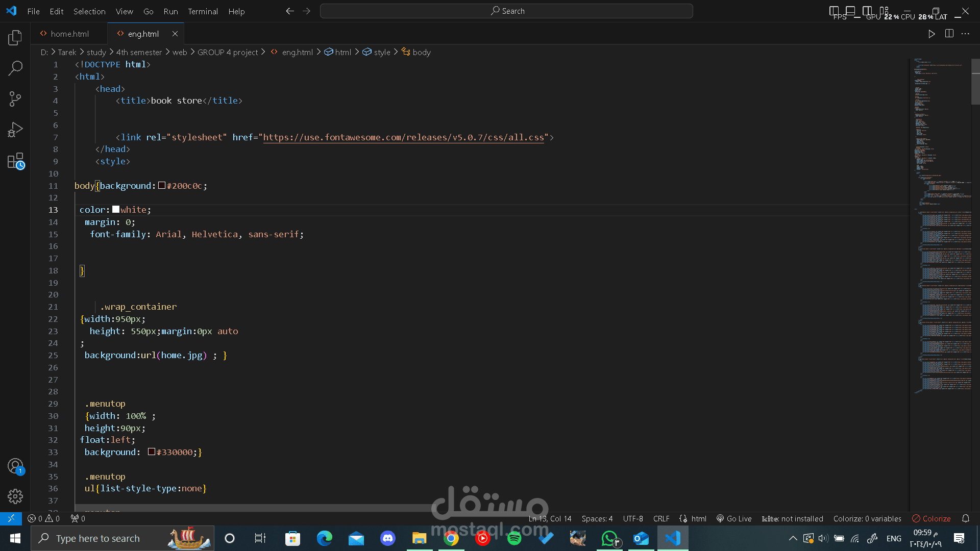Switch to the home.html tab
The width and height of the screenshot is (980, 551).
tap(69, 34)
